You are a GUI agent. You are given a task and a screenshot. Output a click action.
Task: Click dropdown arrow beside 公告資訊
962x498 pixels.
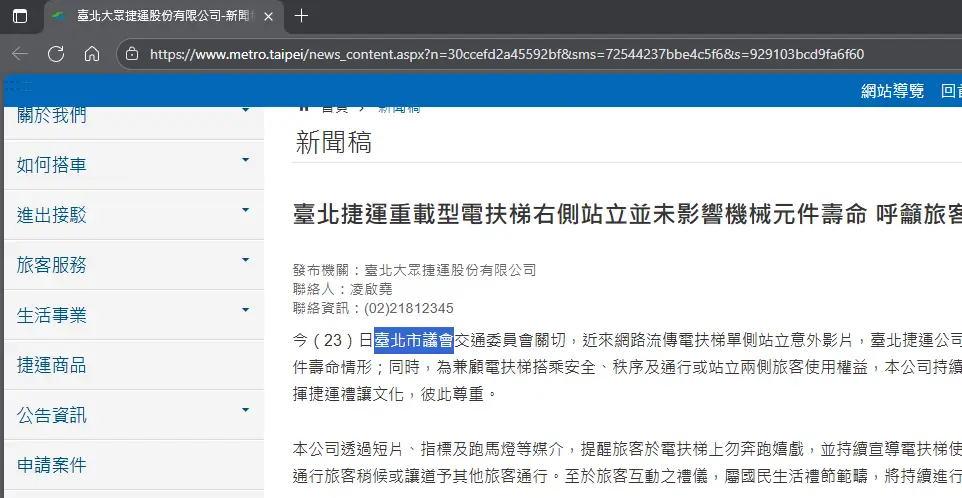[x=245, y=410]
